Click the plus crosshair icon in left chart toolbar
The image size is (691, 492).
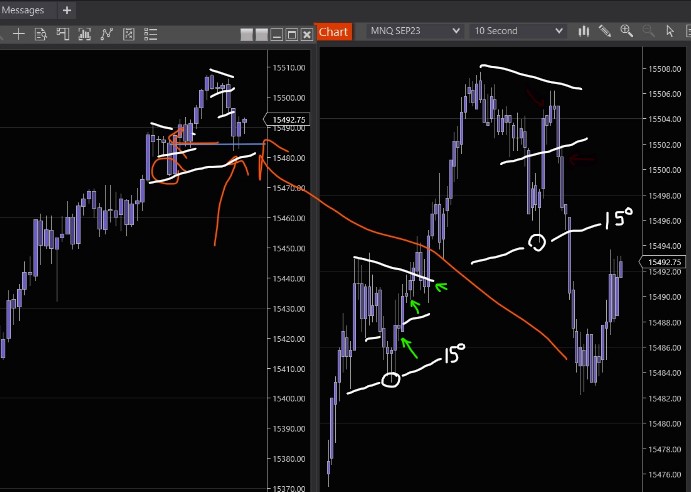(19, 34)
